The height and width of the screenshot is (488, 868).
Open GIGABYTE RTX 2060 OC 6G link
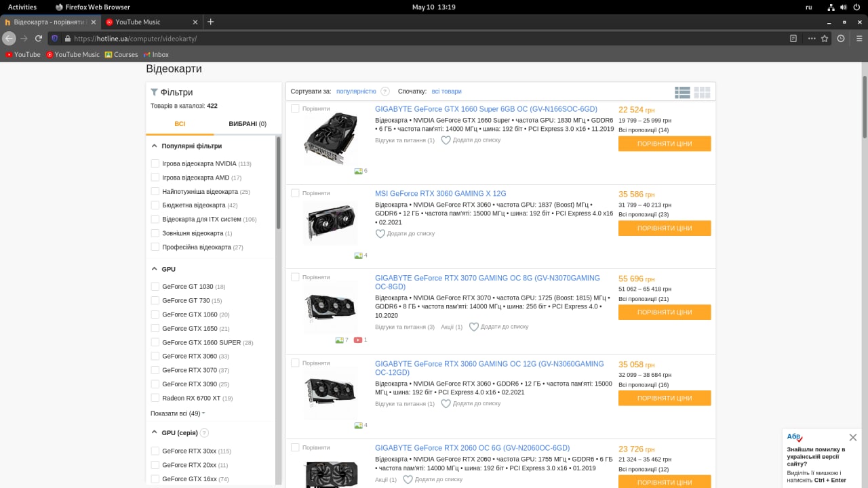click(x=473, y=448)
